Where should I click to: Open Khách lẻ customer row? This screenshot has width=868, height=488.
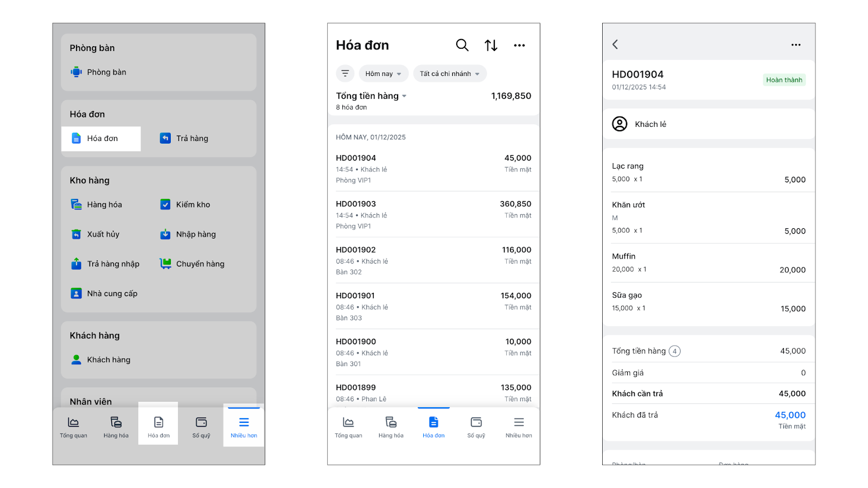coord(709,124)
